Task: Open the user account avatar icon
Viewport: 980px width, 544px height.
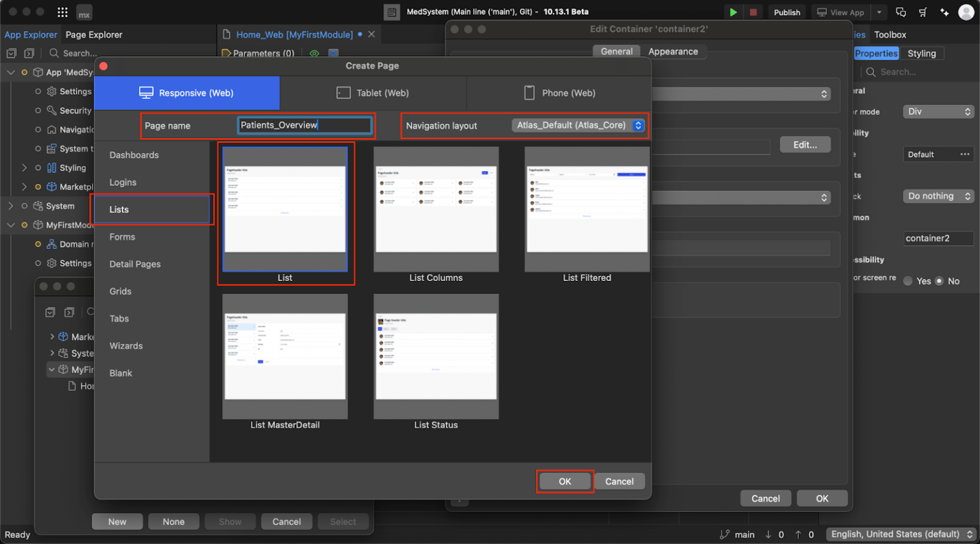Action: [967, 11]
